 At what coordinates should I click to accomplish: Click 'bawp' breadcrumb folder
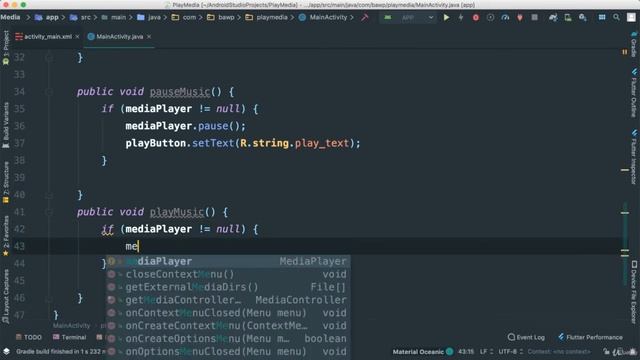click(221, 18)
